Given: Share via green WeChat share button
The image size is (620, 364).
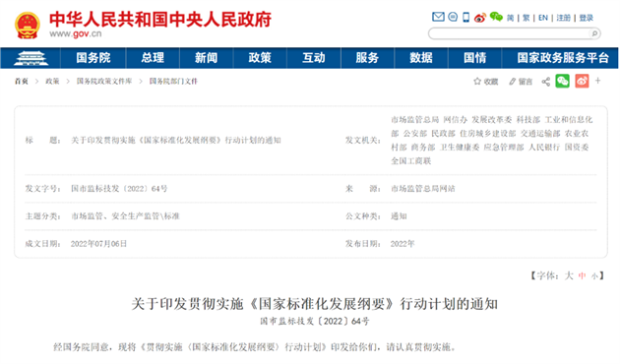Looking at the screenshot, I should coord(563,81).
